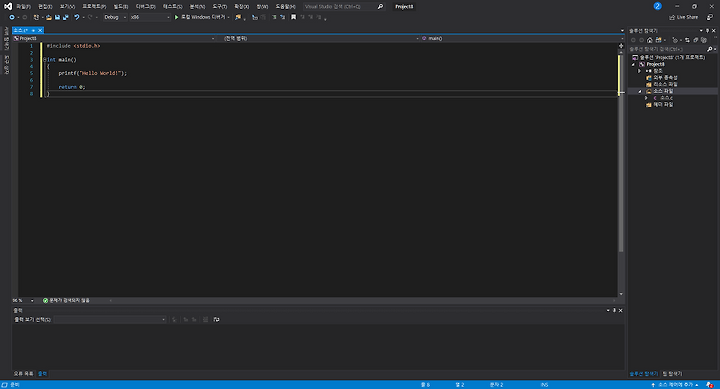Collapse the Project1 node in Solution Explorer
Image resolution: width=720 pixels, height=389 pixels.
pos(633,64)
